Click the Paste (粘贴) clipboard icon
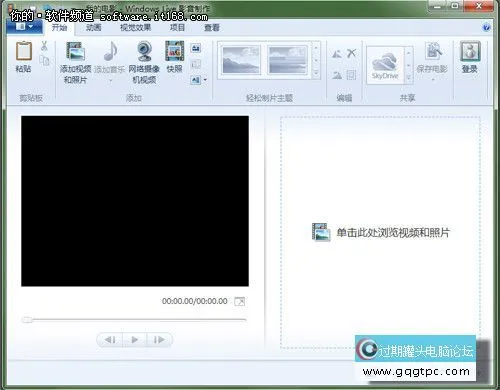Screen dimensions: 500x390 click(24, 51)
